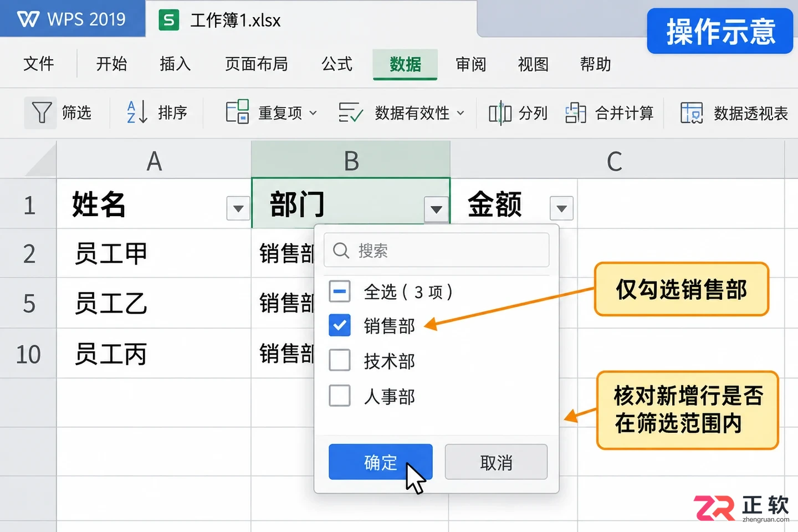Open the 部门 column filter dropdown
The width and height of the screenshot is (798, 532).
(437, 209)
